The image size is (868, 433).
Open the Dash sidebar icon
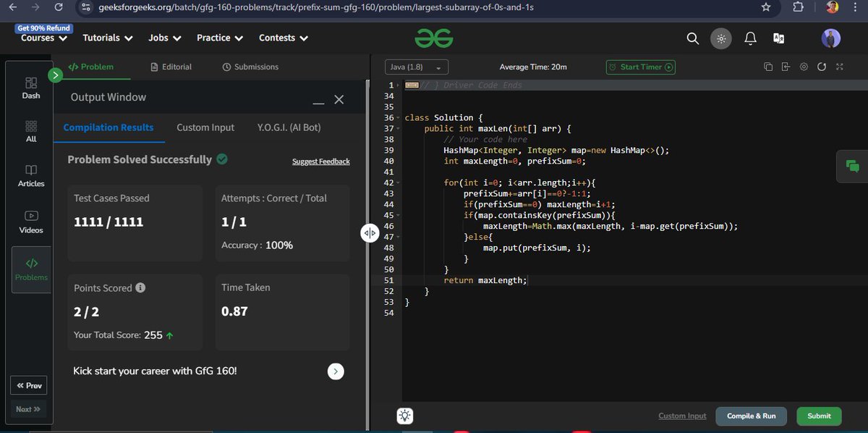pos(31,88)
